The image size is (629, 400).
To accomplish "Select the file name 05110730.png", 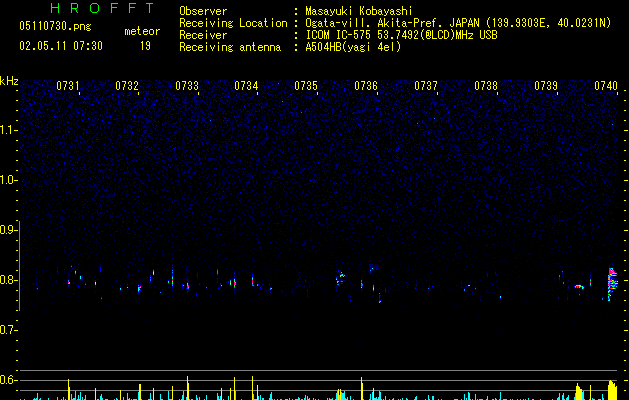I will (55, 26).
